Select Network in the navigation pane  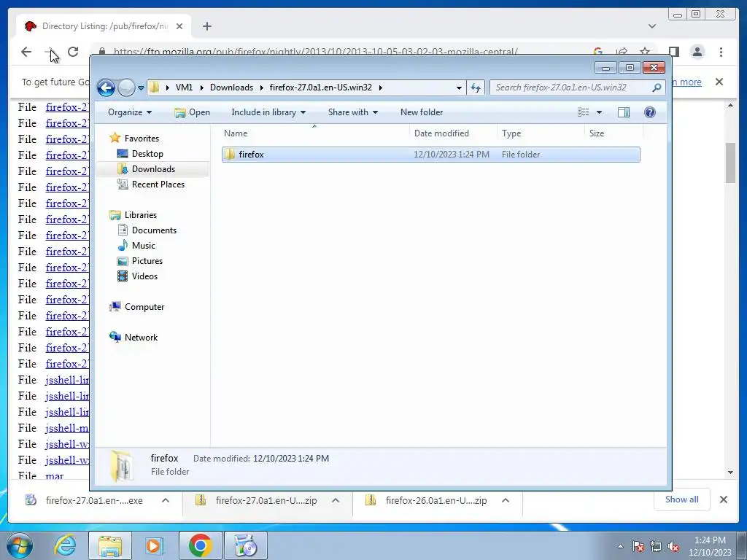(x=141, y=338)
